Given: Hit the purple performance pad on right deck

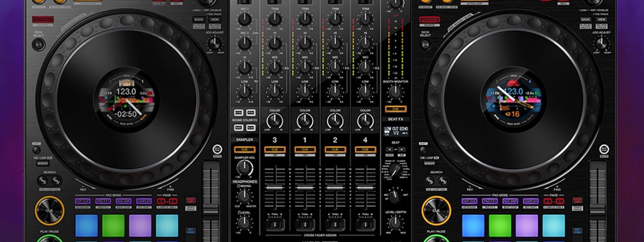Looking at the screenshot, I should pos(527,225).
